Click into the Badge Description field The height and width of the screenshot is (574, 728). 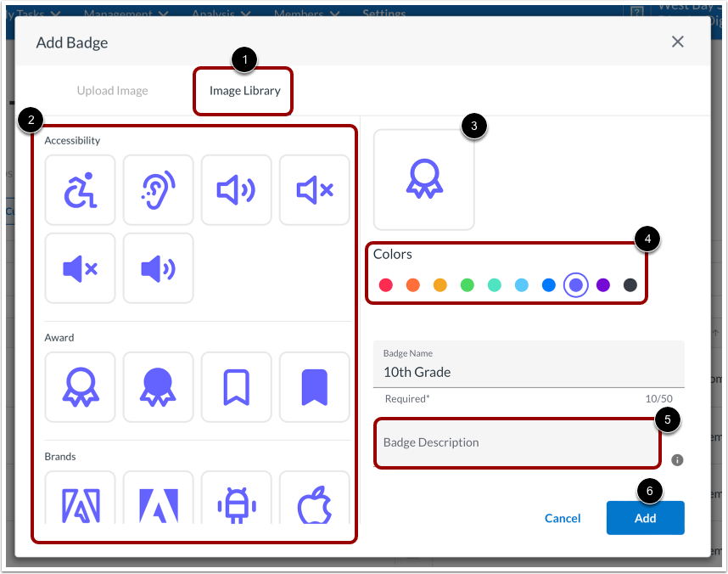tap(518, 443)
